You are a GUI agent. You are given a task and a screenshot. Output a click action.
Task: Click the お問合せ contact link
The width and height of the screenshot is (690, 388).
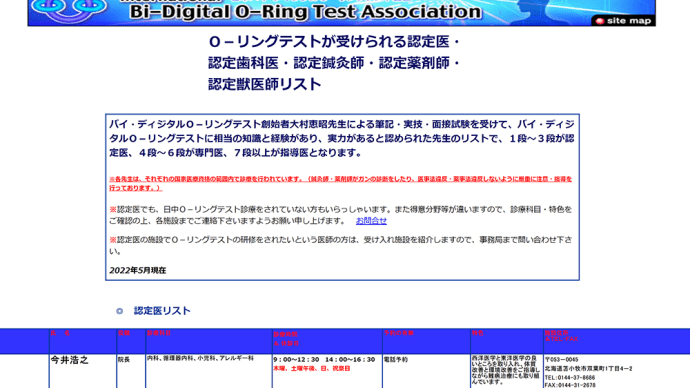371,221
